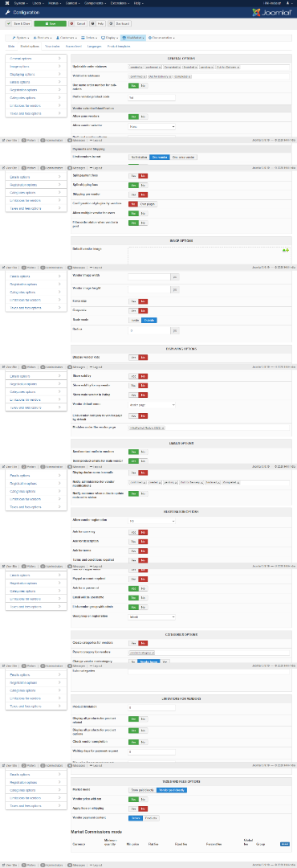Set Vendor price with tax to No
This screenshot has width=297, height=868.
pos(143,800)
